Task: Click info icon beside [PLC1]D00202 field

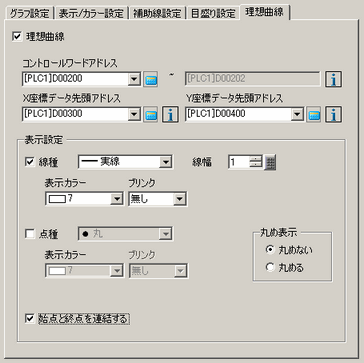Action: click(334, 79)
